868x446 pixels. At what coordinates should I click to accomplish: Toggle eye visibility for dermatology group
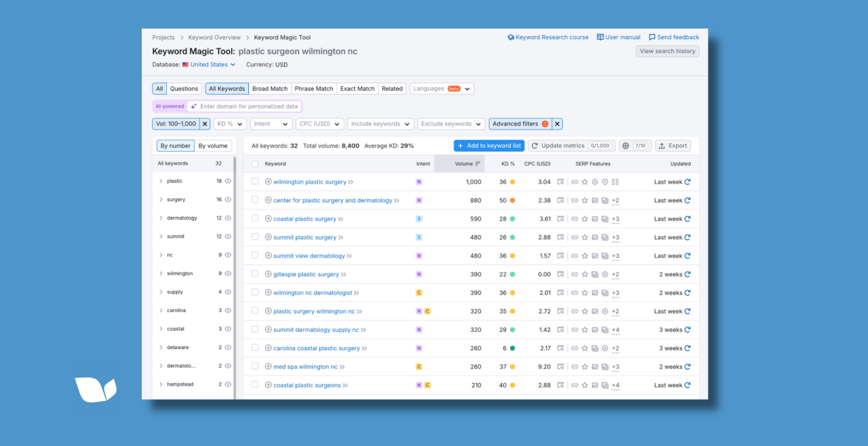[x=228, y=218]
